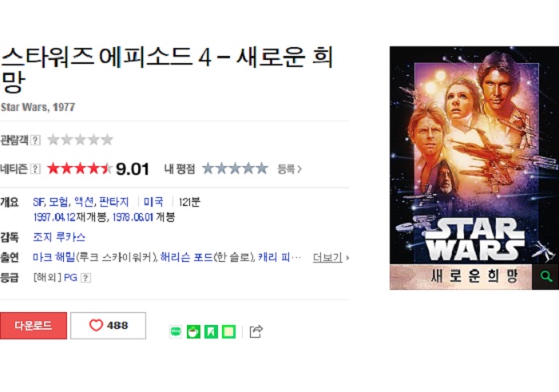The image size is (559, 392).
Task: Set my rating to five stars
Action: 262,168
